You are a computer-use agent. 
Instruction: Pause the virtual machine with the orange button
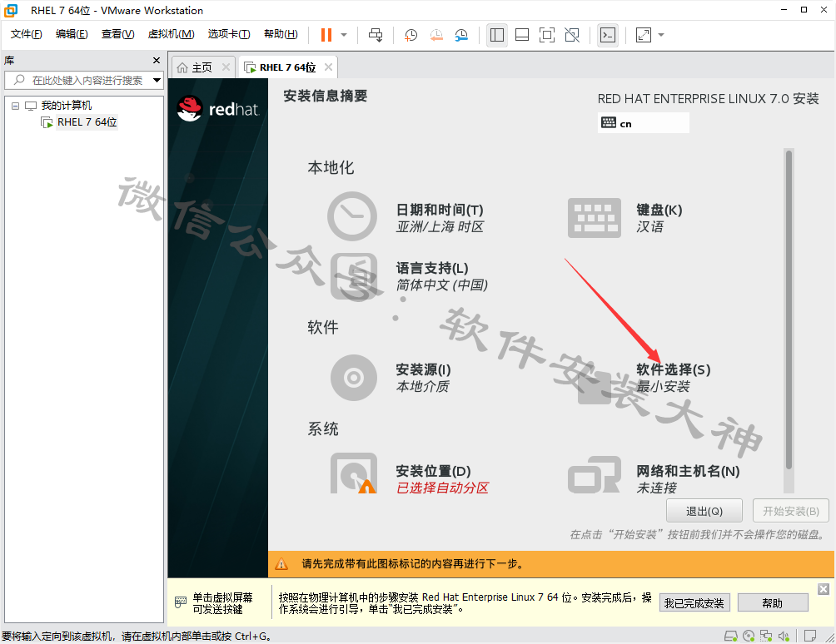coord(326,35)
